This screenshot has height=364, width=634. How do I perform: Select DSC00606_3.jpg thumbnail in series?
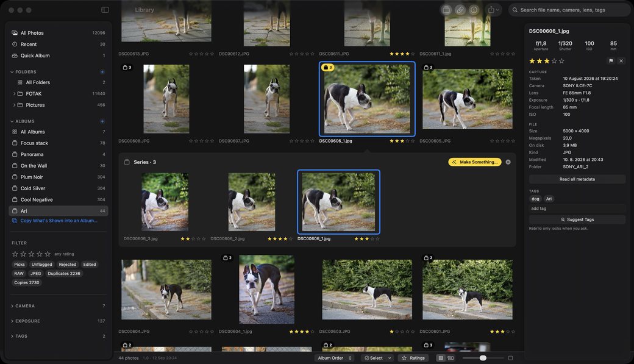(x=165, y=202)
